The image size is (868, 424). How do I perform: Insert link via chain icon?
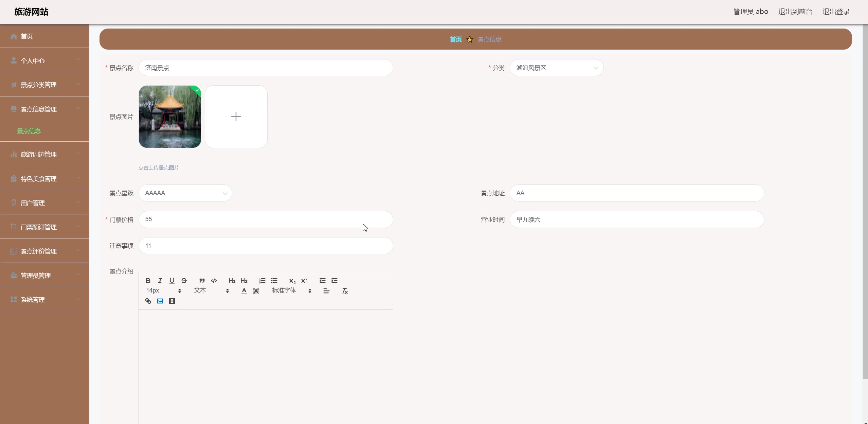tap(148, 301)
